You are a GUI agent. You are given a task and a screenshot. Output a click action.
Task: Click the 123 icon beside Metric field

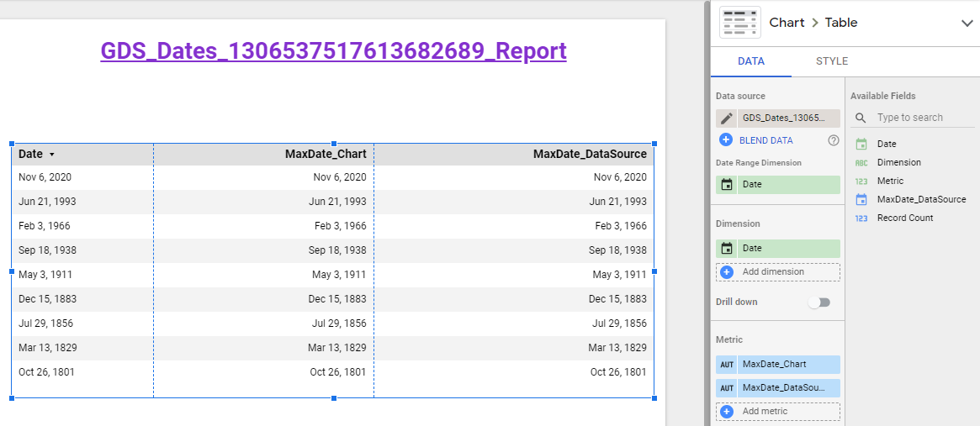pyautogui.click(x=861, y=181)
